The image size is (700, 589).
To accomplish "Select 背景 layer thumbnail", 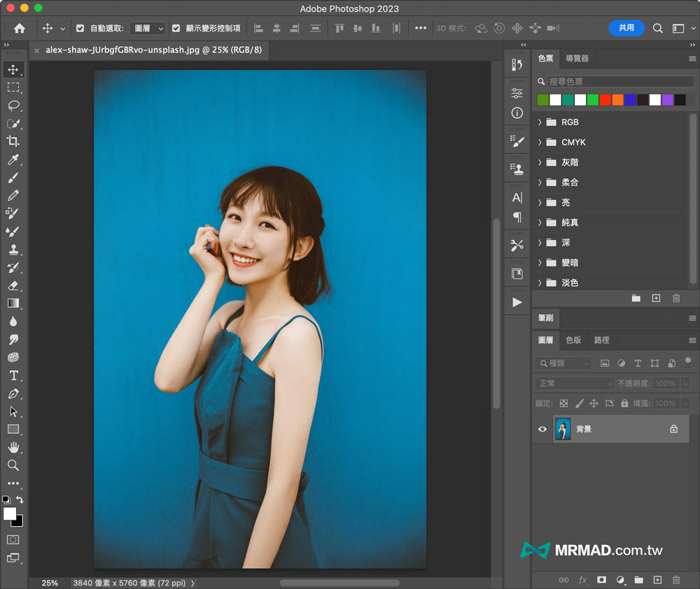I will pyautogui.click(x=563, y=429).
